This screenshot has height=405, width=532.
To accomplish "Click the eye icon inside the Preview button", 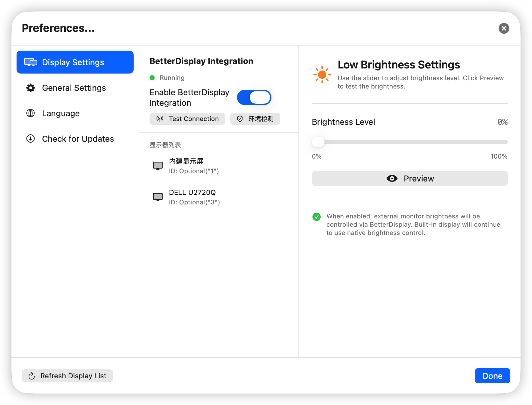I will pos(392,178).
